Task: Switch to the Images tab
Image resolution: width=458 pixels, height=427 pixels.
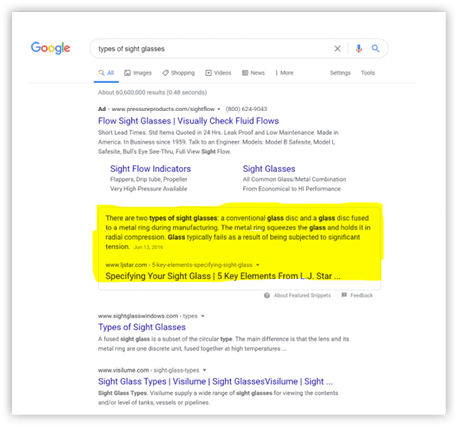Action: (138, 73)
